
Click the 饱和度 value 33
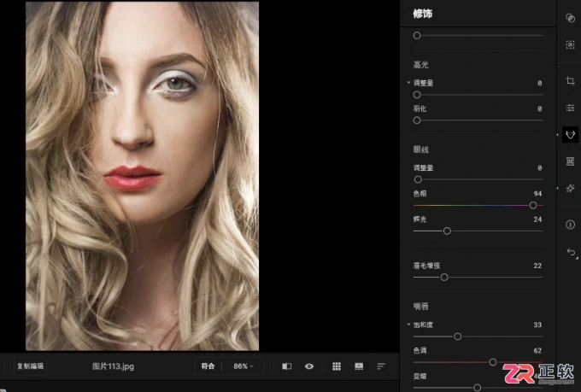click(537, 325)
